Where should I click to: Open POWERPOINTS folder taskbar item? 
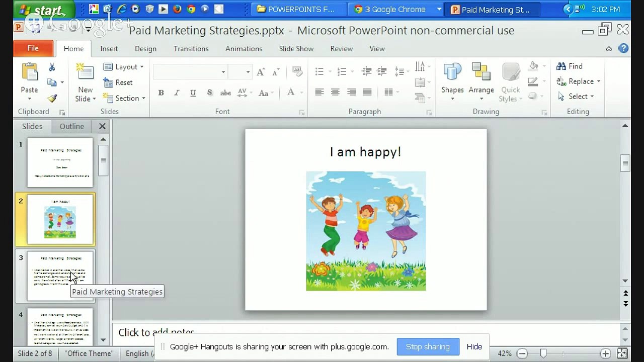[x=299, y=9]
